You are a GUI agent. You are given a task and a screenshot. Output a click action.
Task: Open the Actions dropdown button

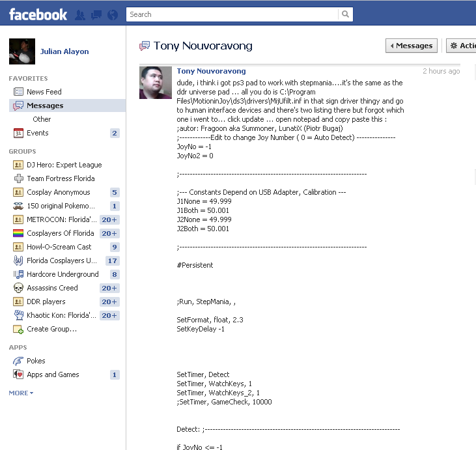click(461, 46)
